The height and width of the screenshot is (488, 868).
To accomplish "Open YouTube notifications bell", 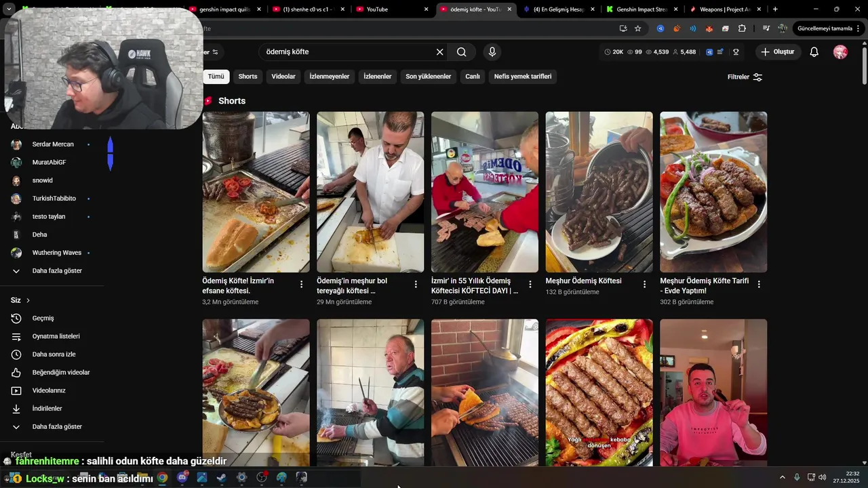I will [x=814, y=52].
